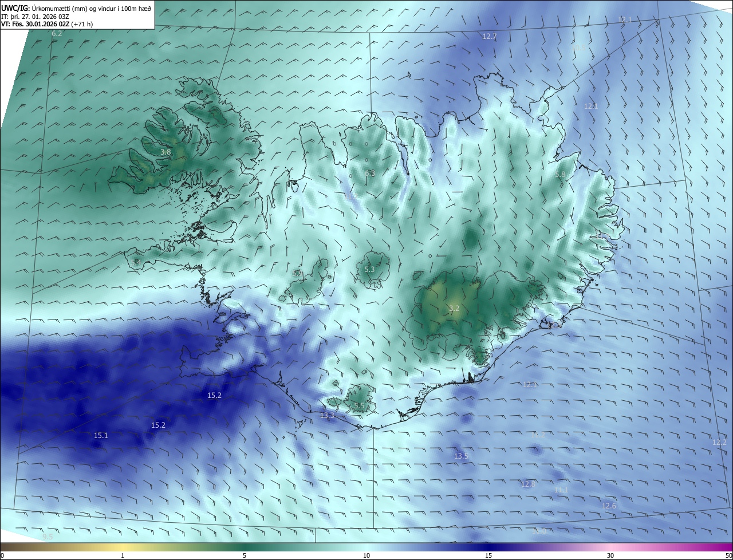Click the 6.2 value in the north-west sea
Viewport: 733px width, 560px height.
(x=57, y=34)
